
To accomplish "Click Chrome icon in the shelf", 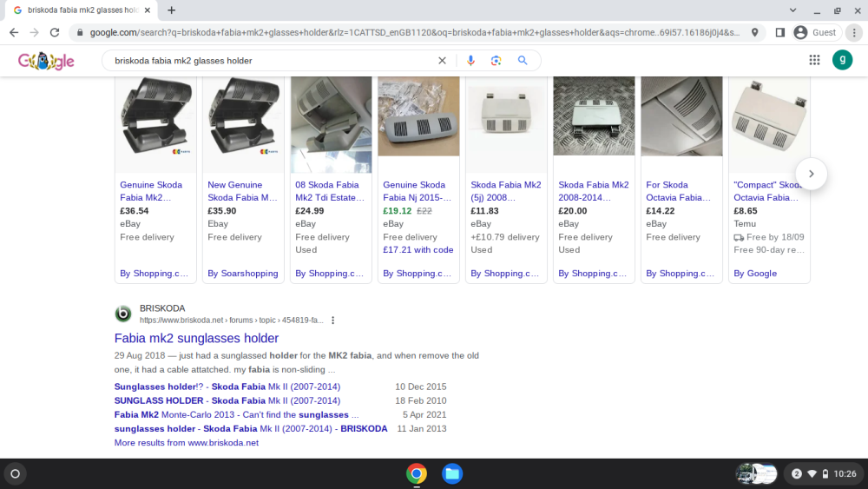I will coord(417,473).
